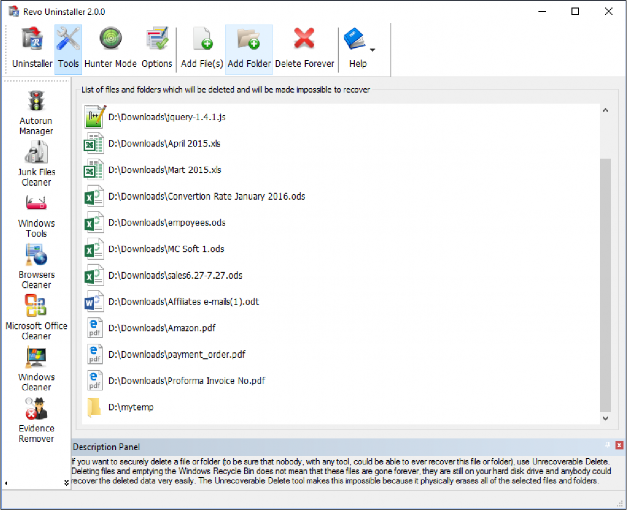
Task: Click the sidebar left scroll arrow
Action: 6,483
